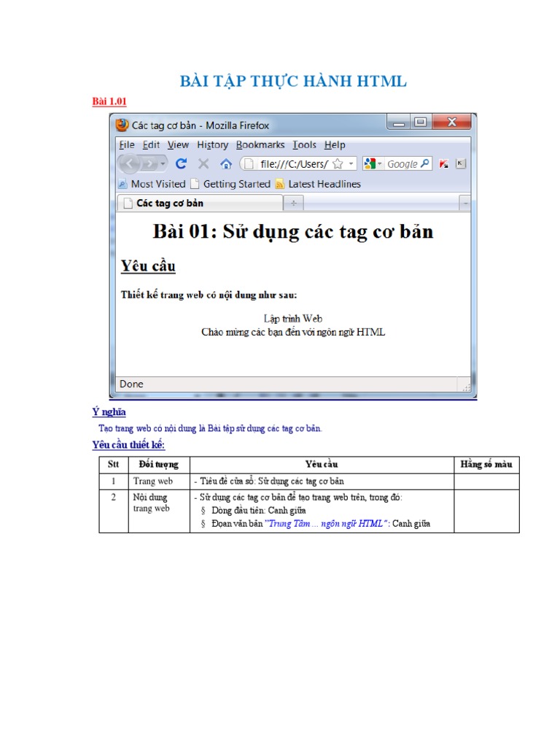The width and height of the screenshot is (560, 747).
Task: Open the View menu
Action: pos(178,145)
